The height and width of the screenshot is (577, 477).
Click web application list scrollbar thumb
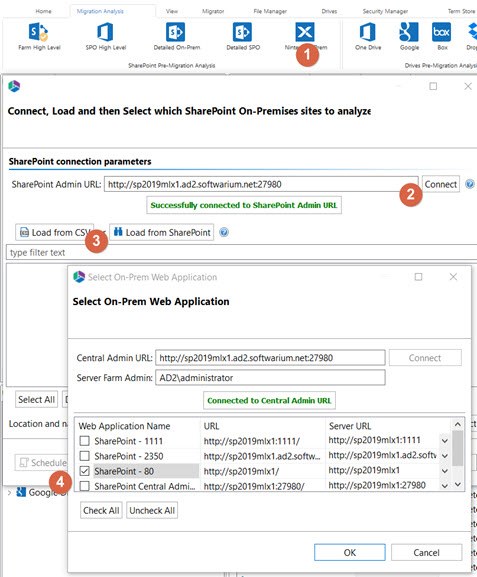(457, 448)
